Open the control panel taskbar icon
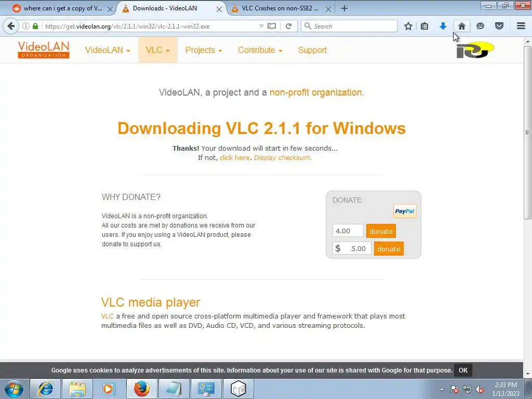Image resolution: width=532 pixels, height=399 pixels. pos(206,389)
